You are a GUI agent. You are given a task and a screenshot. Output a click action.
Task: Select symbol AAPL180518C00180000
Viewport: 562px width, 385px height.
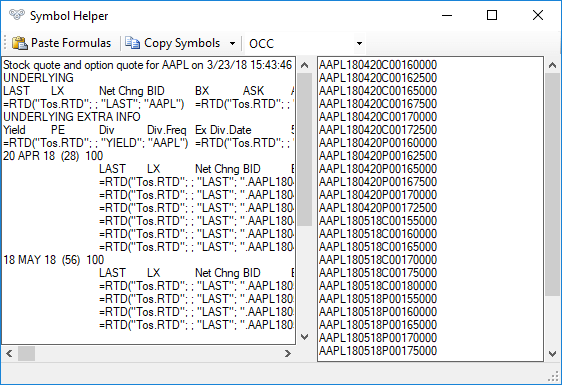(x=378, y=286)
